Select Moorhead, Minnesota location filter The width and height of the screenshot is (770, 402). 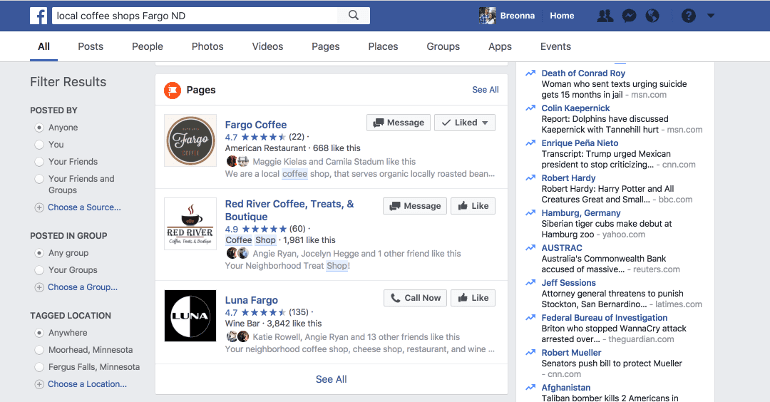click(x=39, y=349)
